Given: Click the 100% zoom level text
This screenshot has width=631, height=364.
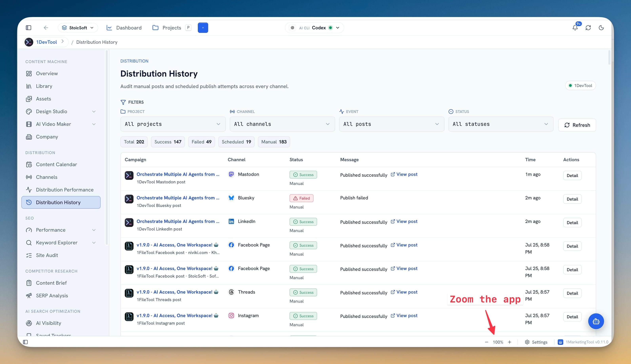Looking at the screenshot, I should coord(498,342).
